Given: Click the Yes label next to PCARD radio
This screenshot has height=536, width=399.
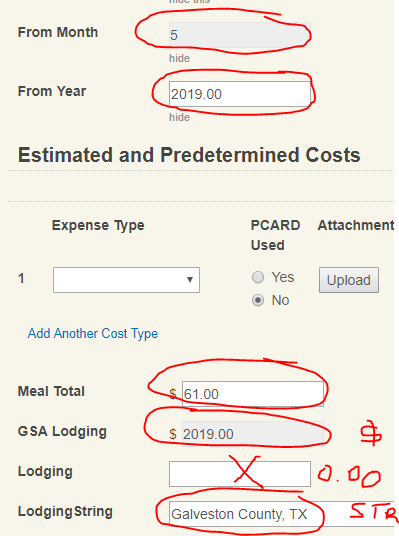Looking at the screenshot, I should coord(283,277).
